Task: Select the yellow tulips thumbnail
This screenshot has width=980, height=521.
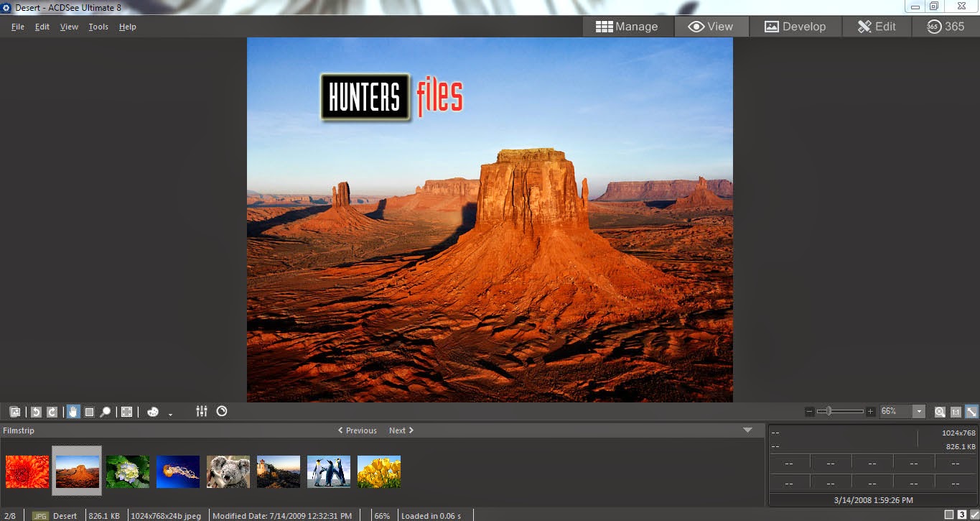Action: coord(379,471)
